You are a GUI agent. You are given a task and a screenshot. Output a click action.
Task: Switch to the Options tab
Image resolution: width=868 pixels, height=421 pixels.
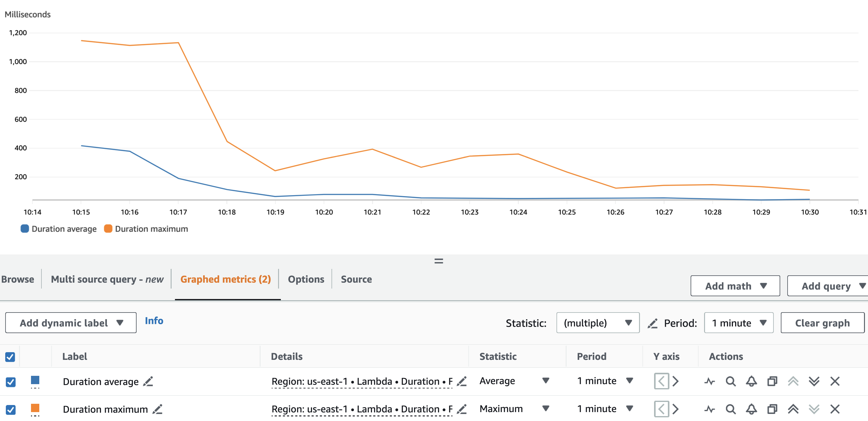point(306,279)
